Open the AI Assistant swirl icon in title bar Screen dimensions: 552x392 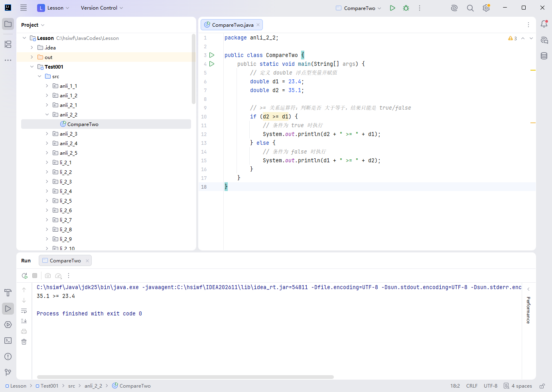click(454, 8)
